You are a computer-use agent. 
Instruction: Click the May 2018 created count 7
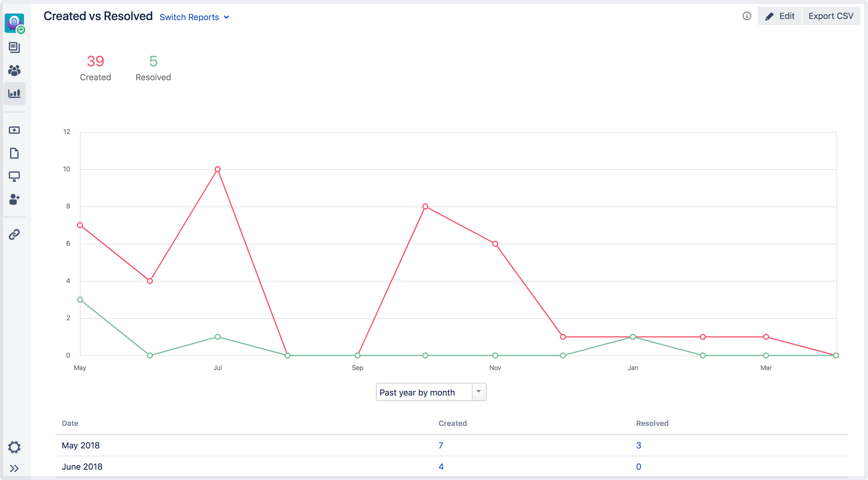pyautogui.click(x=441, y=445)
